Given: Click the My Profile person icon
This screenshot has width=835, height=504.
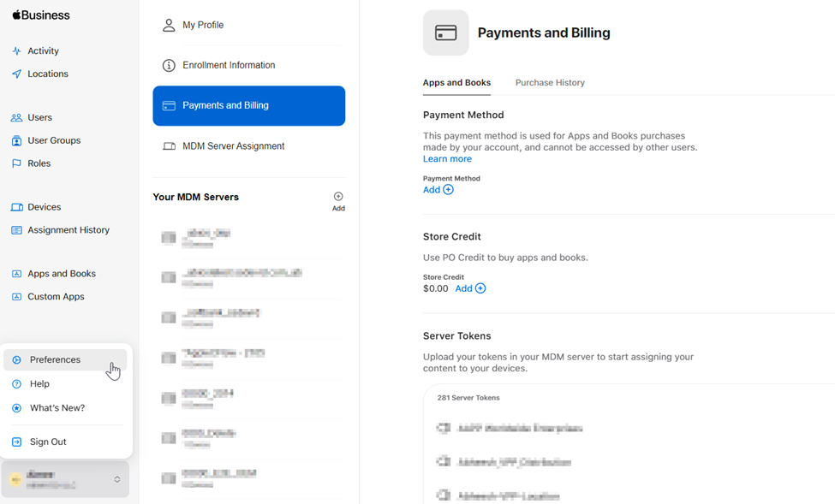Looking at the screenshot, I should coord(169,25).
